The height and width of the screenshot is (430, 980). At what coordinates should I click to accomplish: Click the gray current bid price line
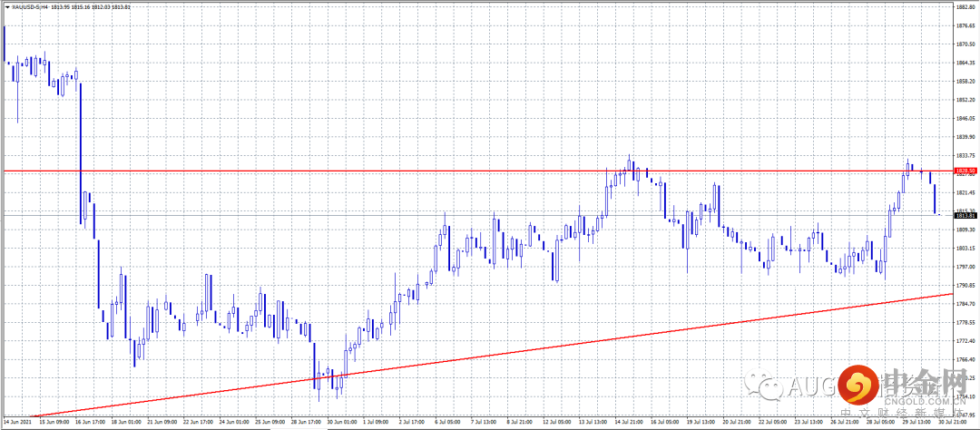[x=477, y=214]
